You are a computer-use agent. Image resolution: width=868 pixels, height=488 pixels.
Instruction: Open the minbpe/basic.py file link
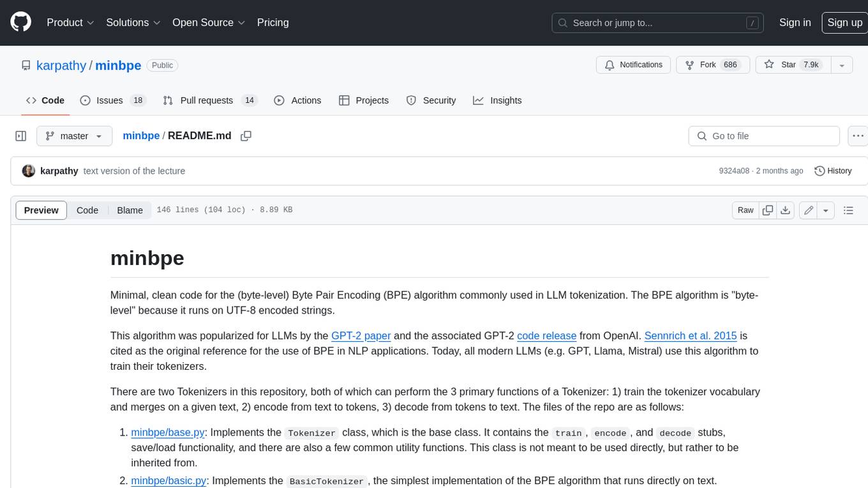(168, 480)
